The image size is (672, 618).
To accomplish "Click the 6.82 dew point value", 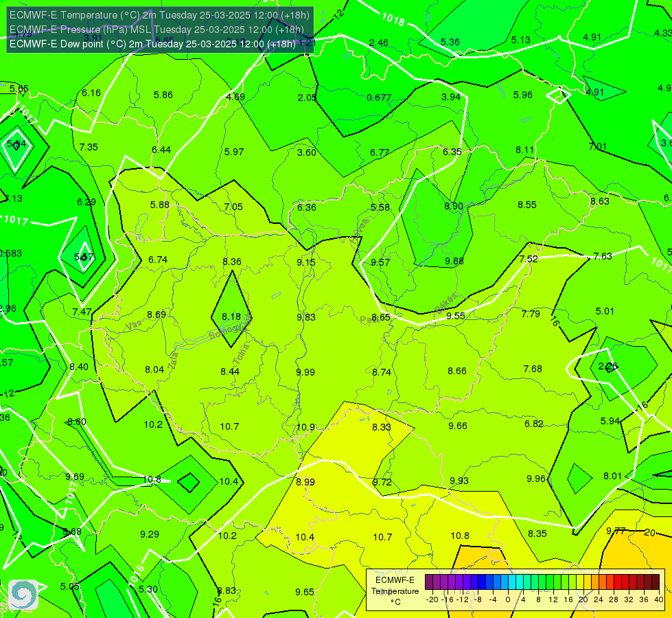I will tap(534, 424).
